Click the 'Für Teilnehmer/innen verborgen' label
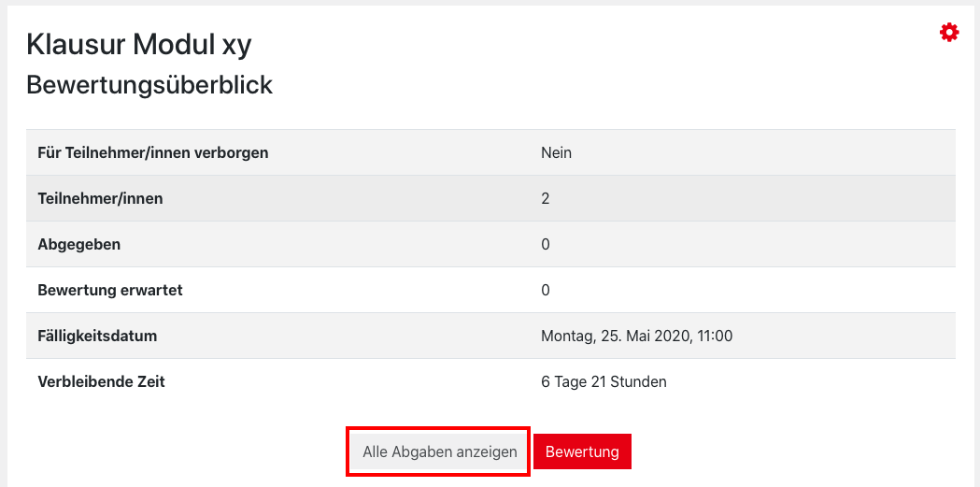 pyautogui.click(x=153, y=152)
